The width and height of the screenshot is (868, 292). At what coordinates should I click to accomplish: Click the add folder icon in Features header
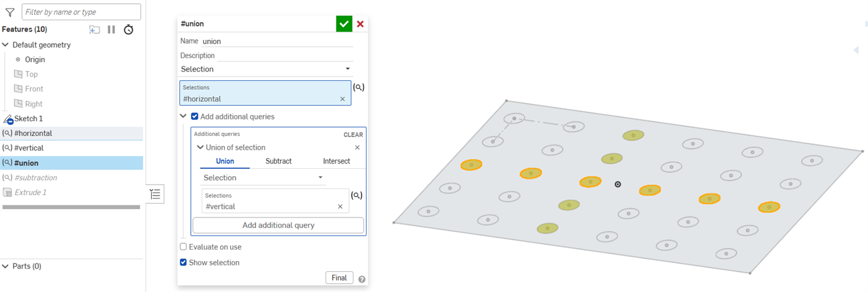(x=94, y=30)
